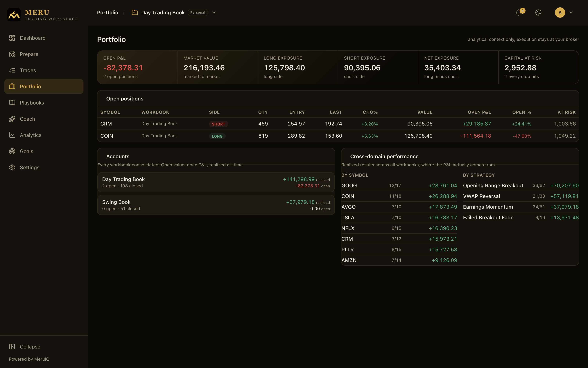Screen dimensions: 588x368
Task: Click the Personal badge
Action: (198, 12)
